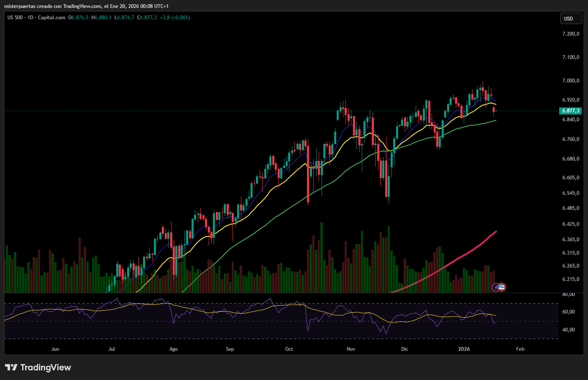
Task: Click the 80,00 RSI axis label
Action: [568, 294]
